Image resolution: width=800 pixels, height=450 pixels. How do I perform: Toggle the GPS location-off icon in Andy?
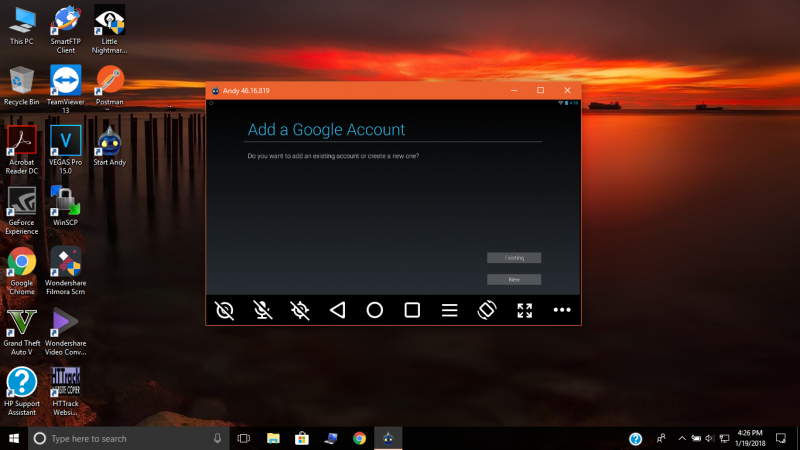[x=299, y=310]
